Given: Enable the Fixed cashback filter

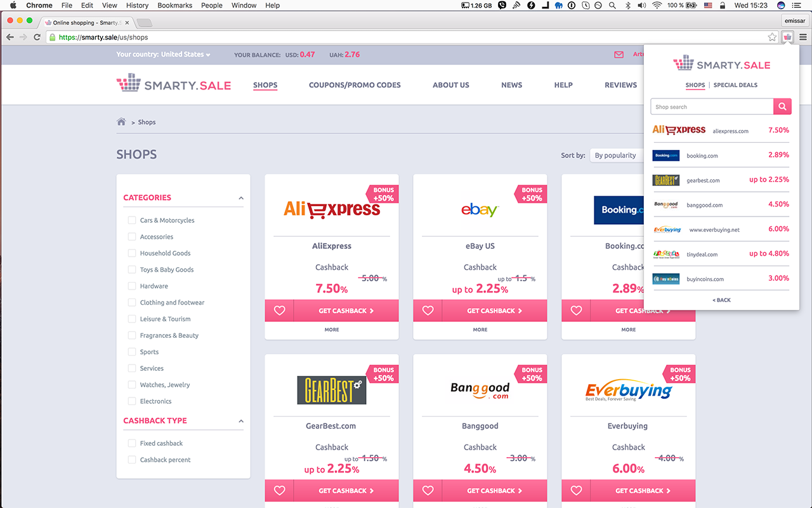Looking at the screenshot, I should pos(132,443).
